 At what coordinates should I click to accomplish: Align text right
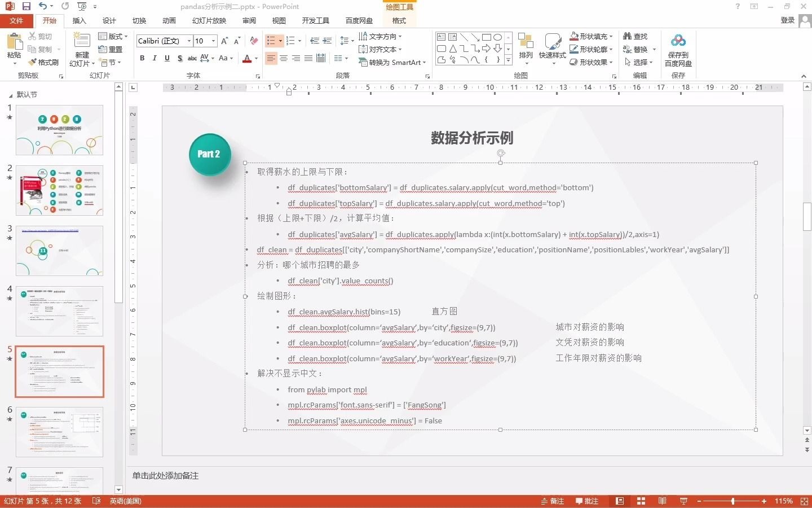pos(296,58)
